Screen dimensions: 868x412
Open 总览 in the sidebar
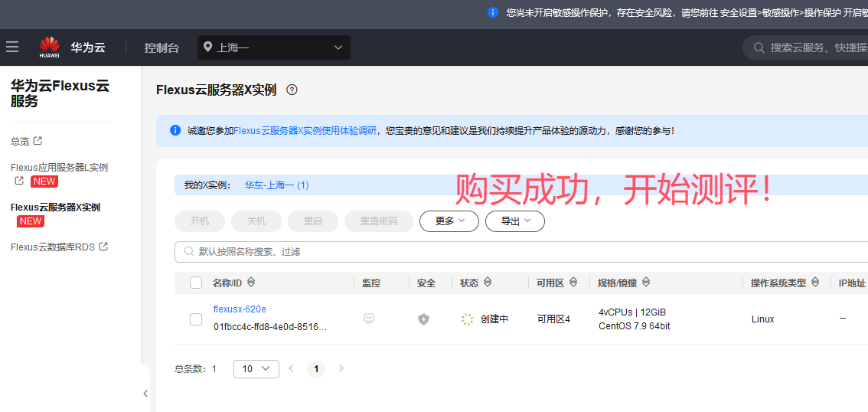pyautogui.click(x=20, y=141)
